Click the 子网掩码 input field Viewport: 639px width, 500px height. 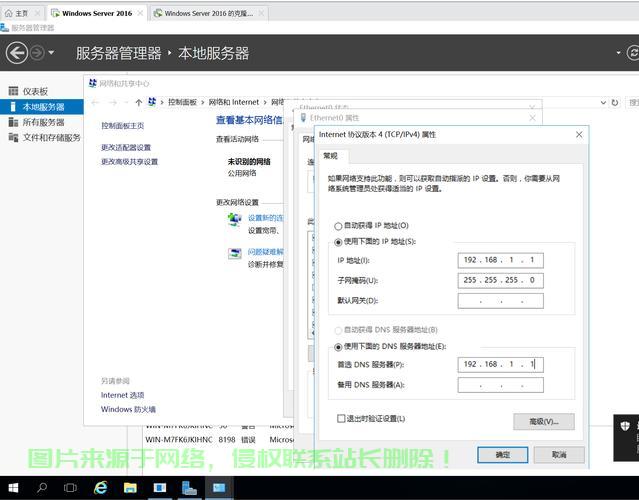tap(500, 280)
